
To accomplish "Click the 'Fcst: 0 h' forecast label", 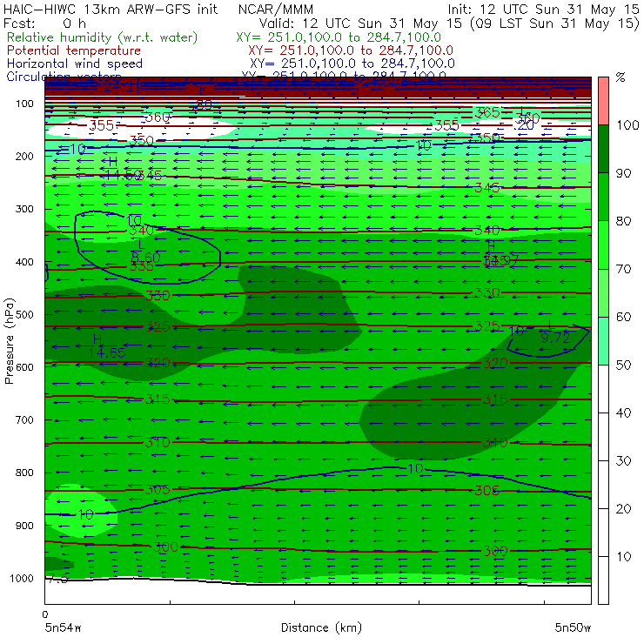I will tap(44, 23).
